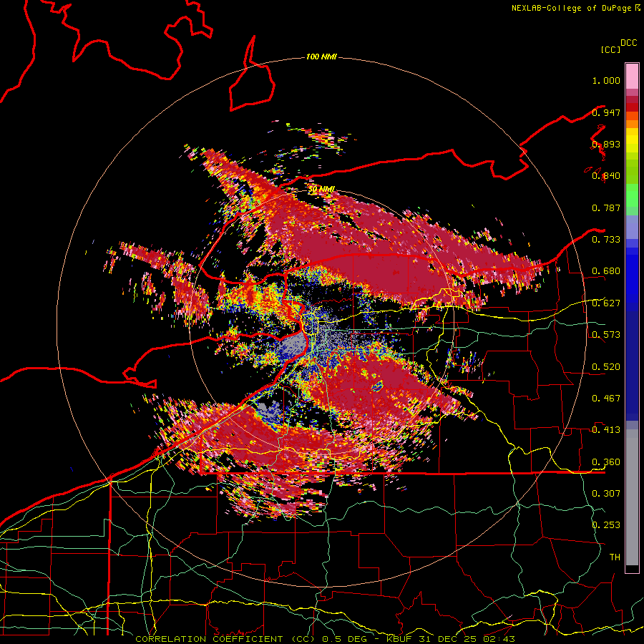
Task: Select the 1.000 scale value
Action: point(606,80)
